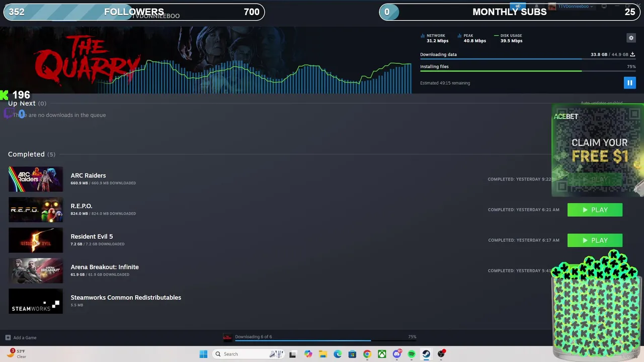Click 'Completed: Yesterday 6:21 AM' for R.E.P.O.
This screenshot has height=362, width=644.
click(523, 210)
